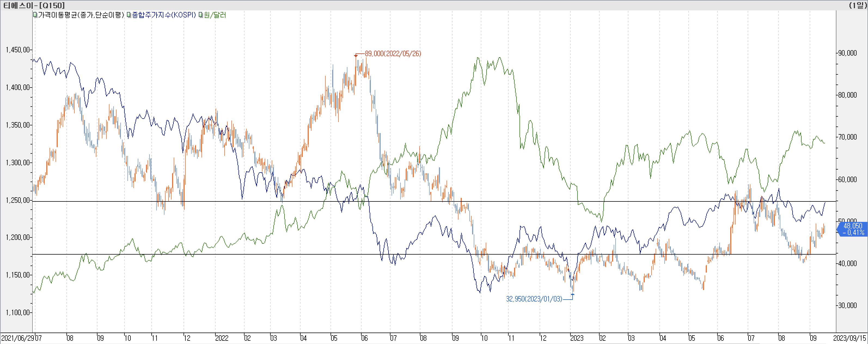Click the 1,450.00 mark on the left axis
The height and width of the screenshot is (344, 868).
(17, 50)
